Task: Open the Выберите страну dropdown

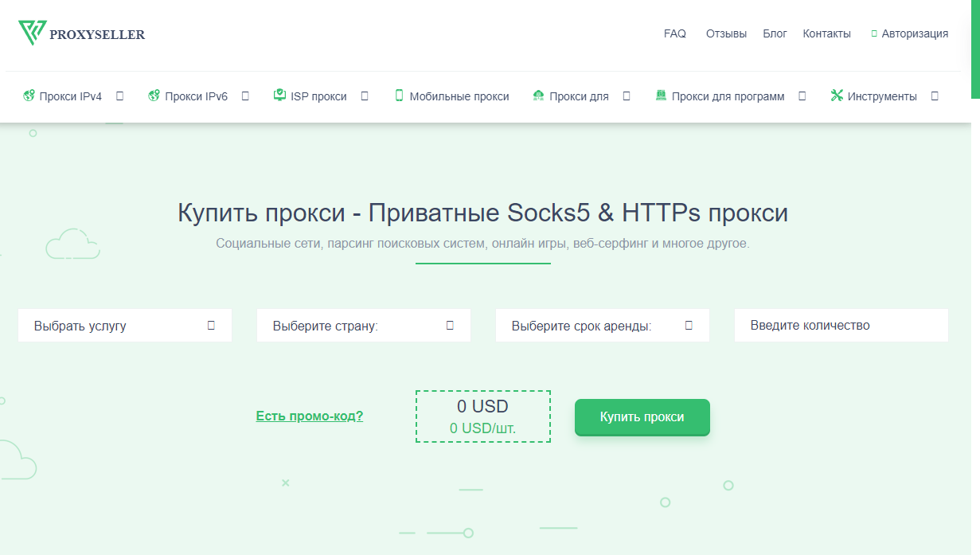Action: 364,326
